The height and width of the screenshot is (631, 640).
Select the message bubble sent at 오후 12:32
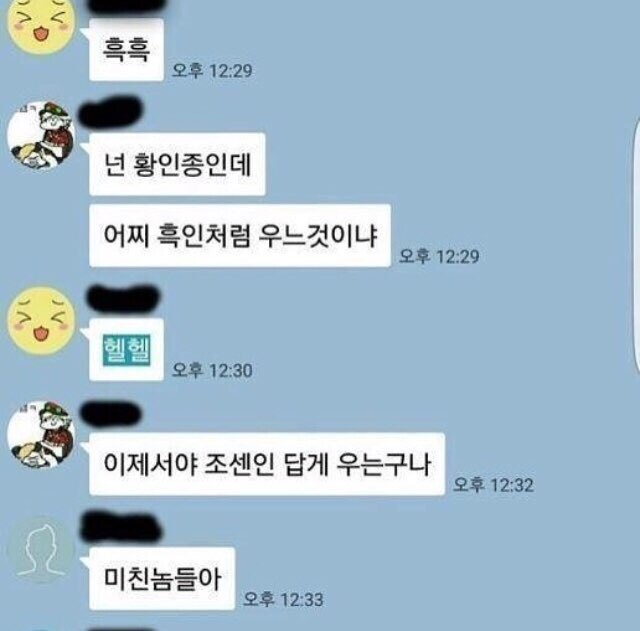[267, 464]
